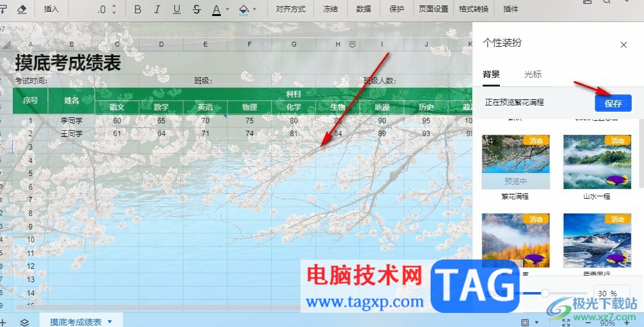
Task: Open the 插件 menu
Action: pos(510,9)
